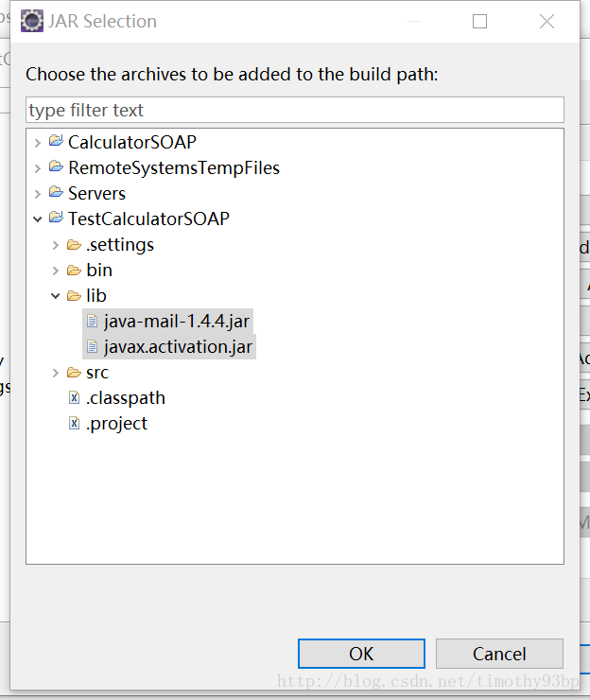Click the .project XML file icon

74,423
